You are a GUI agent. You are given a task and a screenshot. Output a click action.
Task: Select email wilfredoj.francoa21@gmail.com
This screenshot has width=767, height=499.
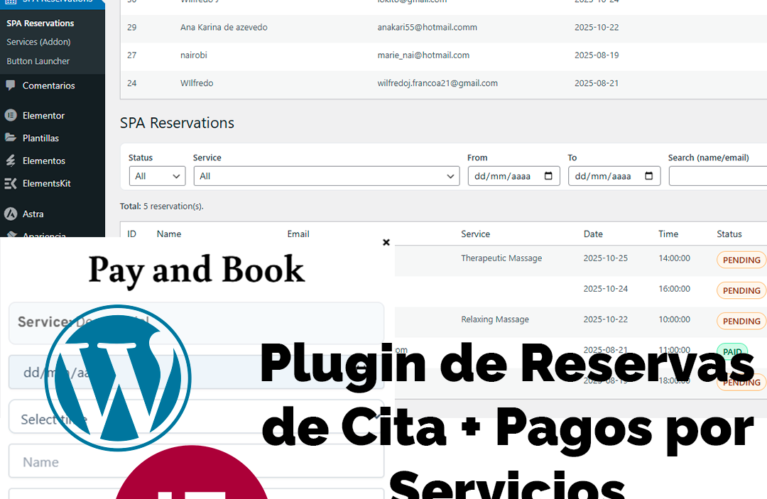[437, 83]
